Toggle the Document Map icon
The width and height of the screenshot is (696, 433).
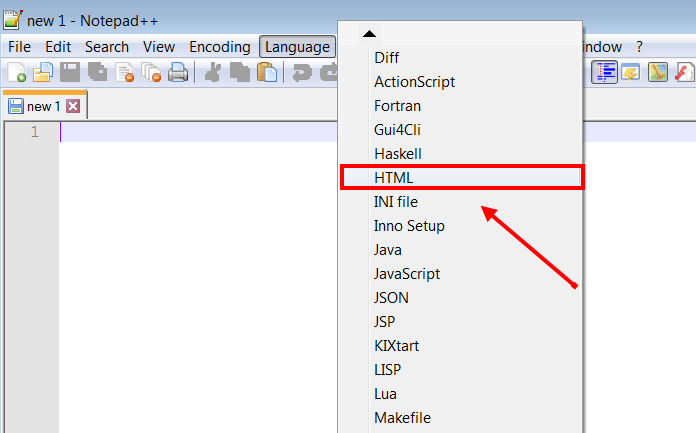[x=657, y=72]
